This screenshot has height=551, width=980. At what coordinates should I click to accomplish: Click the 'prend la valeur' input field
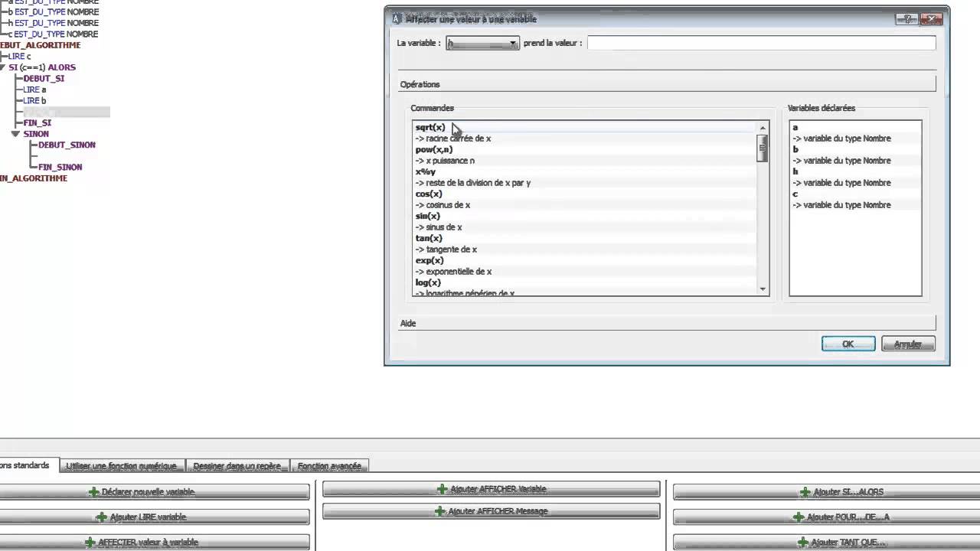coord(761,43)
